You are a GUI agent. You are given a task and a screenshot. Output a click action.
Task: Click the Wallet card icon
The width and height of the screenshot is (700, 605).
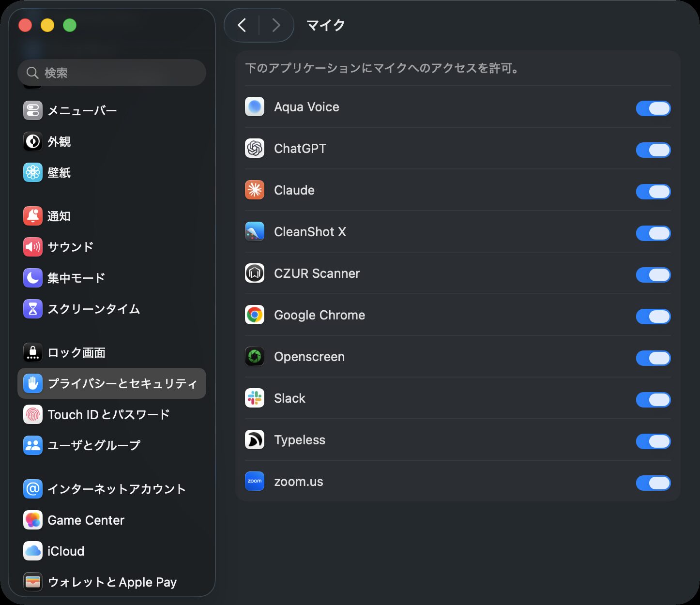33,582
